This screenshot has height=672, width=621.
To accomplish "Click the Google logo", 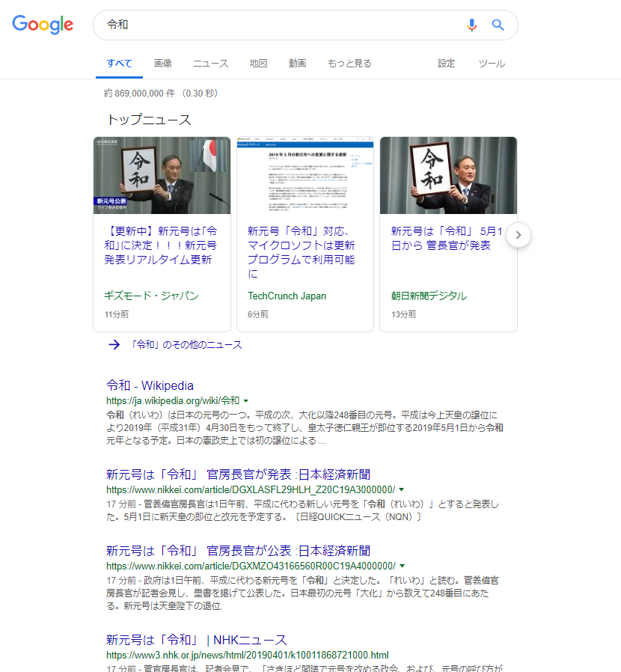I will (43, 25).
